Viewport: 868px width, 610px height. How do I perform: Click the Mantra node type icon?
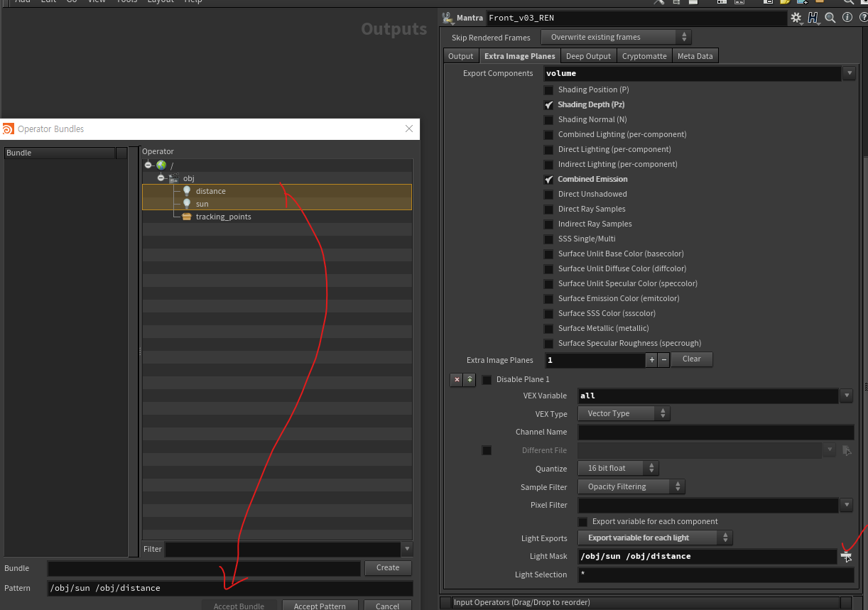click(x=447, y=18)
